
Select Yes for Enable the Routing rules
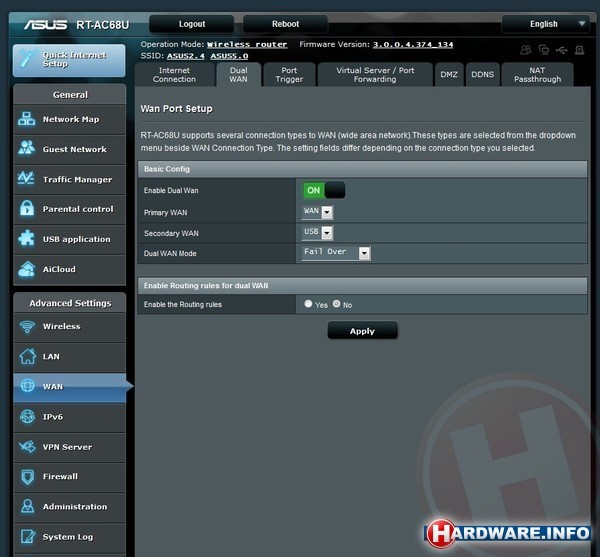(308, 304)
